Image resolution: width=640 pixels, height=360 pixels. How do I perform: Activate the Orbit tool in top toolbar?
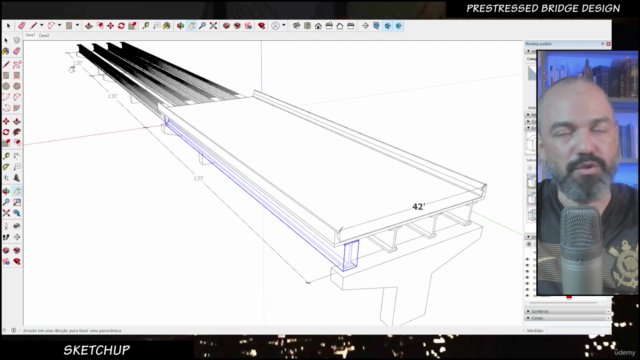point(180,26)
